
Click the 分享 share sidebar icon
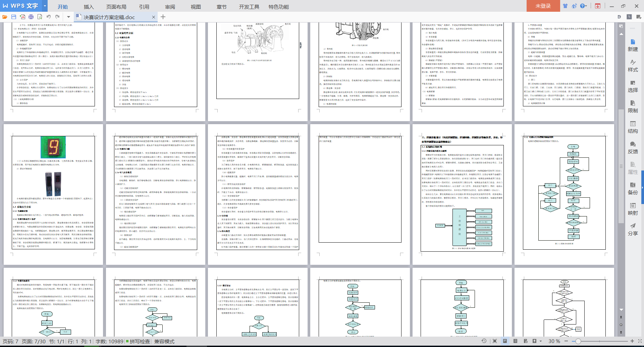pyautogui.click(x=633, y=229)
